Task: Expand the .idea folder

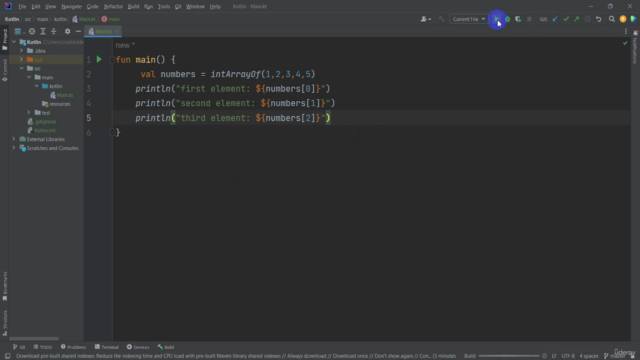Action: pos(21,51)
